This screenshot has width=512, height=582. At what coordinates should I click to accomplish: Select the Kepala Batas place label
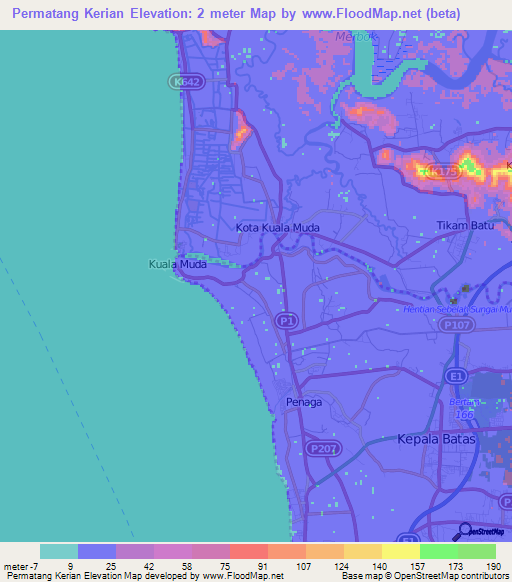pos(436,439)
